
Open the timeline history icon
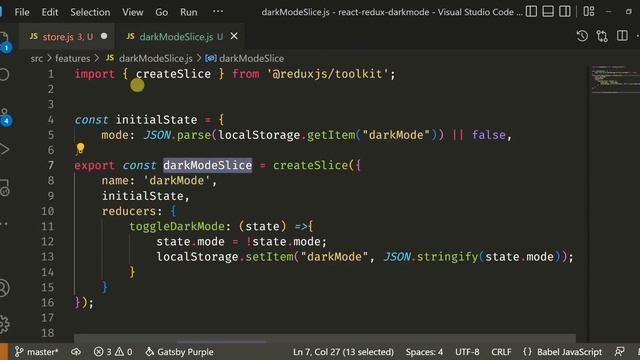coord(582,36)
